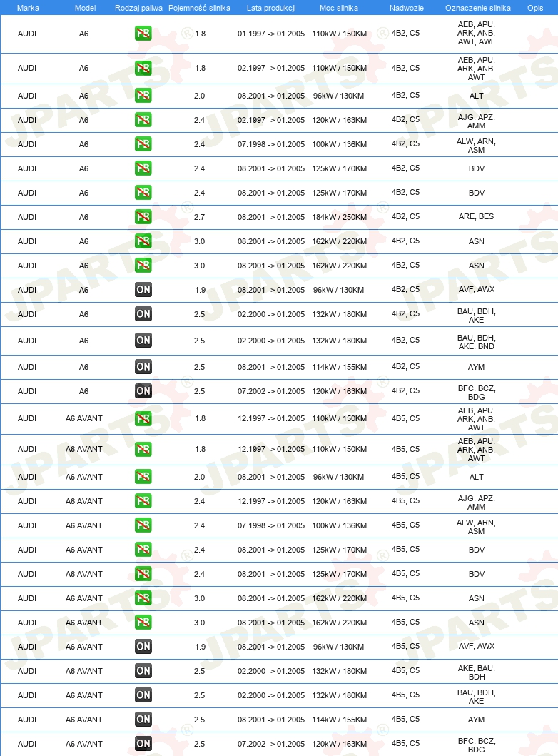
Task: Click diesel ON icon in A6 1.9 AVF, AWX row
Action: 143,289
